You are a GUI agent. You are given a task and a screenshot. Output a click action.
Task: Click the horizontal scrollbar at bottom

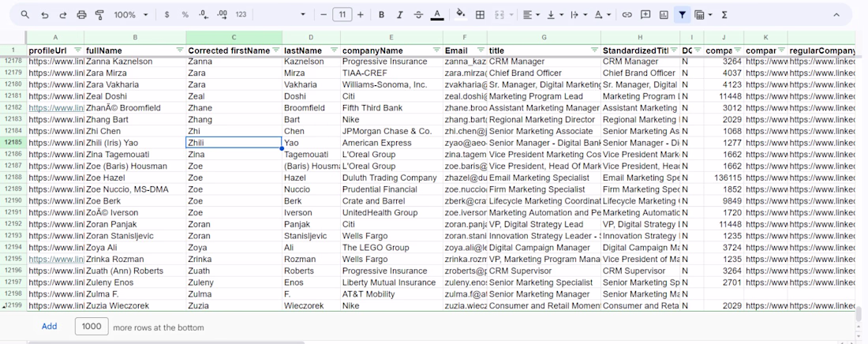tap(166, 342)
